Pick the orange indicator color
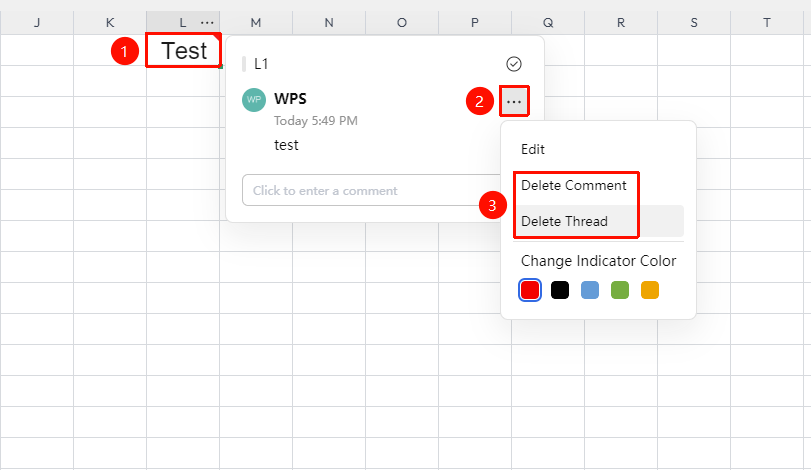This screenshot has height=470, width=811. tap(650, 290)
